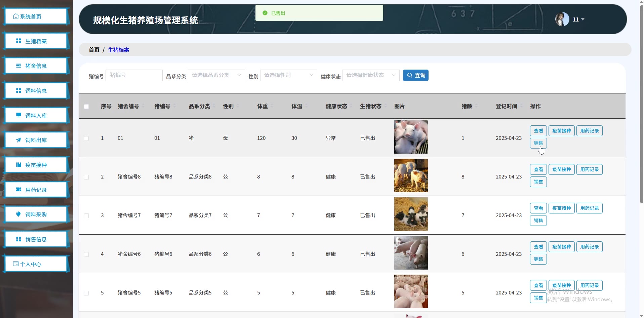The image size is (644, 318).
Task: Go to 生猪档案 in the sidebar
Action: (36, 41)
